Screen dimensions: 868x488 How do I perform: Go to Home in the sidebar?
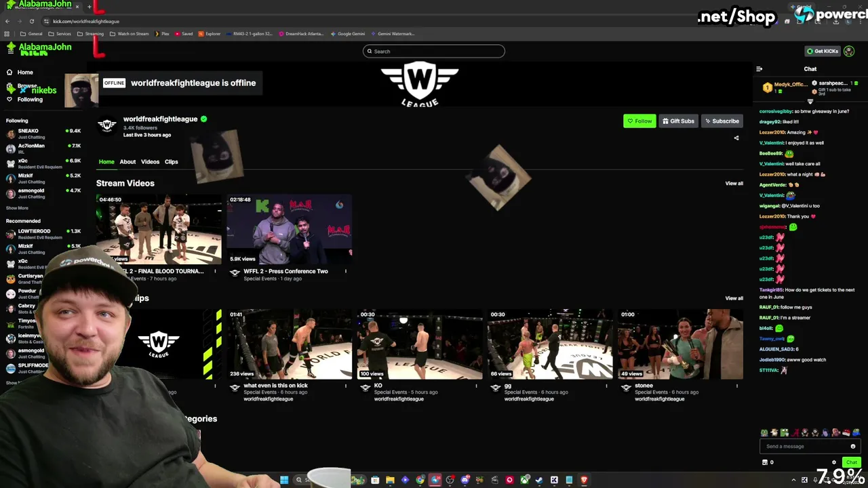[20, 73]
